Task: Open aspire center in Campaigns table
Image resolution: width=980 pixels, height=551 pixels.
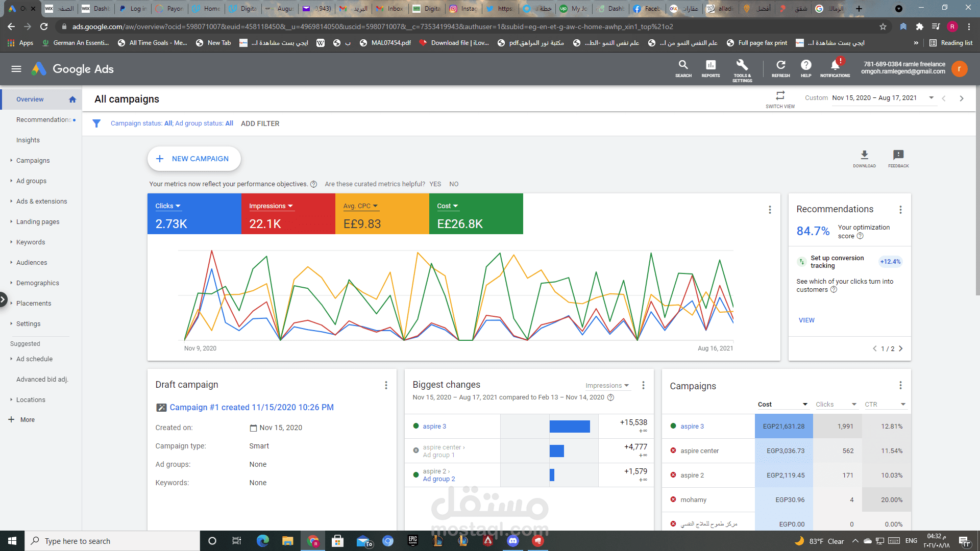Action: [699, 451]
